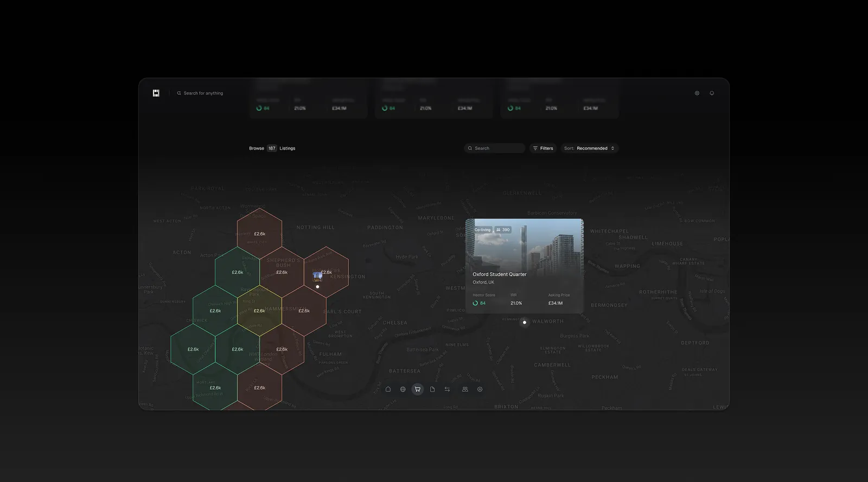Open the globe map view in the dock
868x482 pixels.
(x=403, y=389)
